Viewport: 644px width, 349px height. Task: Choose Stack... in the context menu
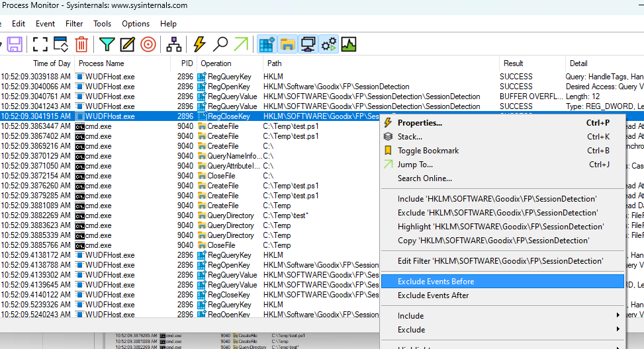click(503, 137)
